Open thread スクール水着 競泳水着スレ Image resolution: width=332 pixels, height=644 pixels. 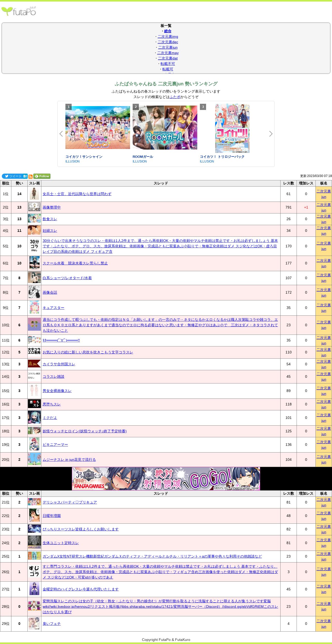tap(75, 263)
